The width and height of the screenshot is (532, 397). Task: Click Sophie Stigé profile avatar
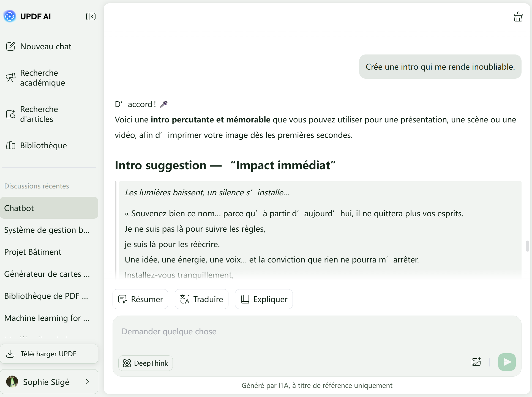12,382
